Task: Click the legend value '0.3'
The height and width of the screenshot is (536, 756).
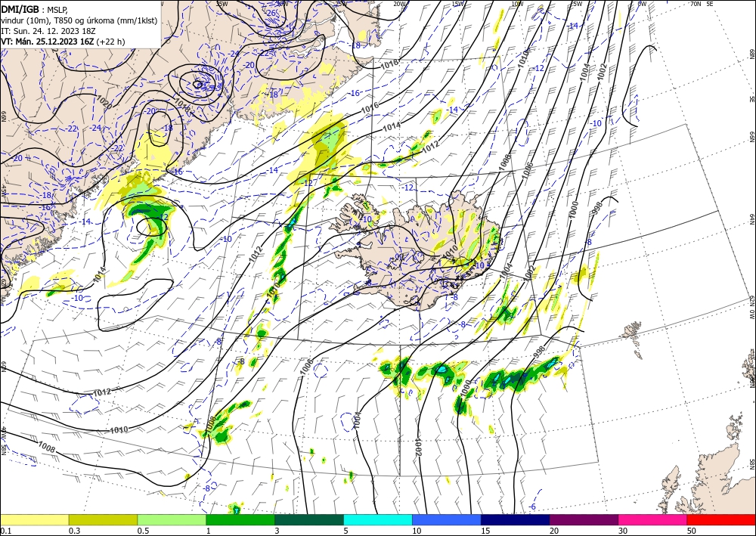Action: coord(74,531)
